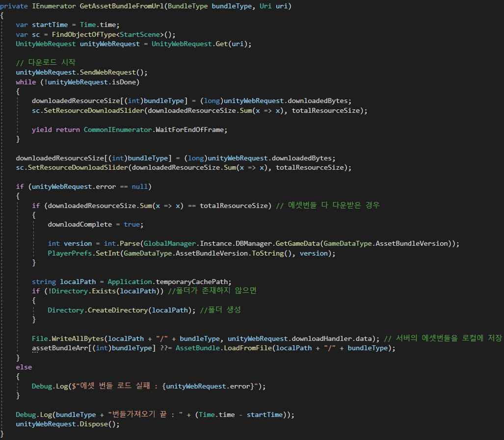Click the int.Parse call
The image size is (504, 440).
click(x=122, y=243)
